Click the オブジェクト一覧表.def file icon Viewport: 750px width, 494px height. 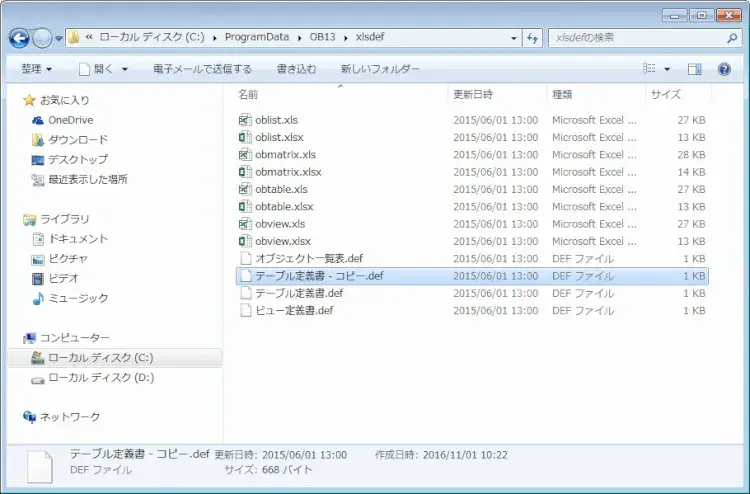coord(245,258)
